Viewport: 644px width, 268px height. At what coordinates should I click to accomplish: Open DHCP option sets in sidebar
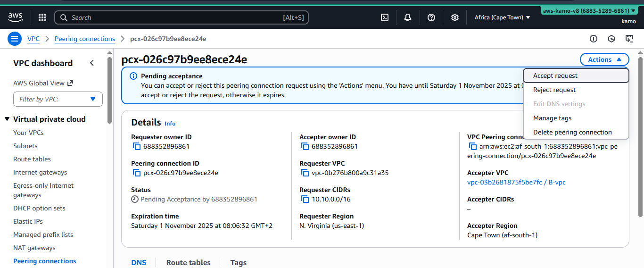(39, 208)
